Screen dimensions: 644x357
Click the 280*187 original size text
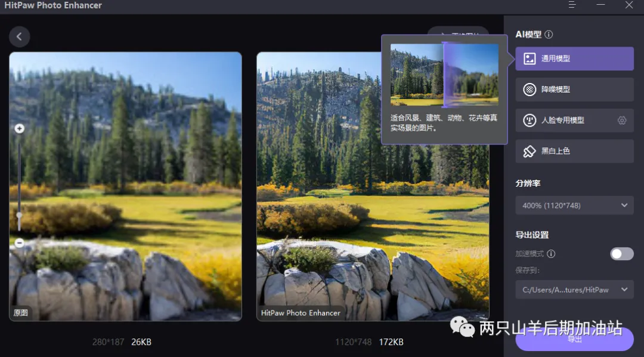click(x=108, y=342)
